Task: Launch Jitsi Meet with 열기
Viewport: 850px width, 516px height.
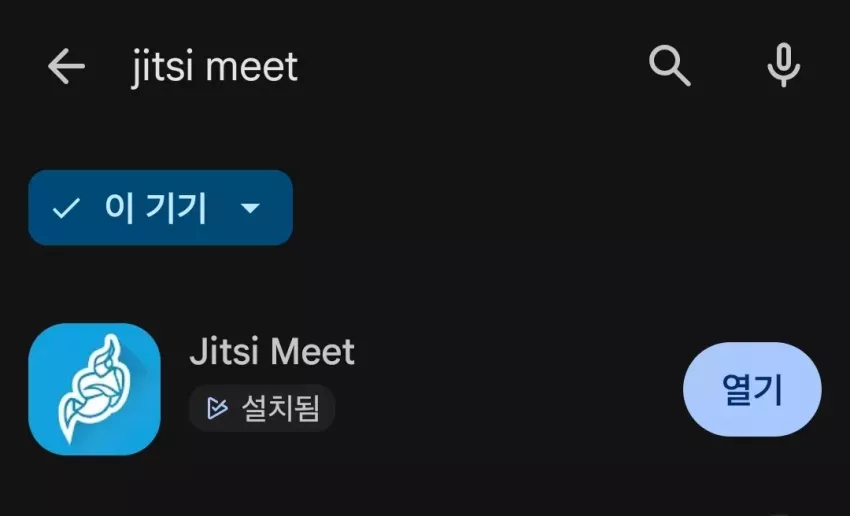Action: pos(752,389)
